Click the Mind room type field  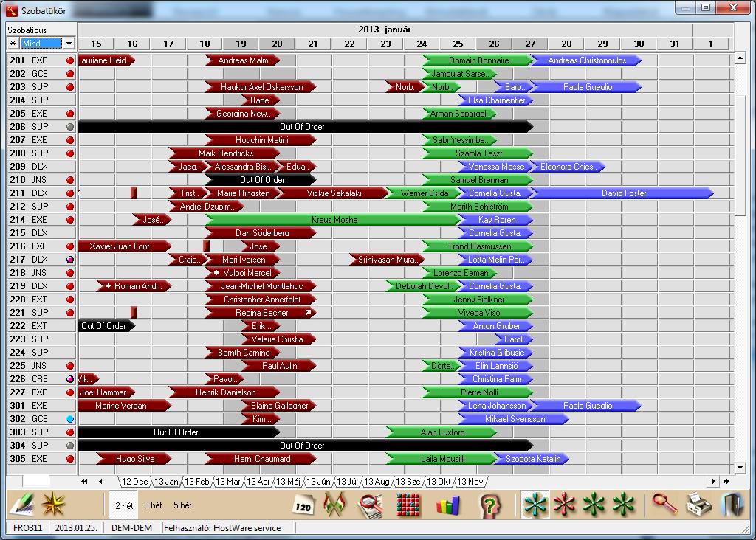click(x=41, y=44)
